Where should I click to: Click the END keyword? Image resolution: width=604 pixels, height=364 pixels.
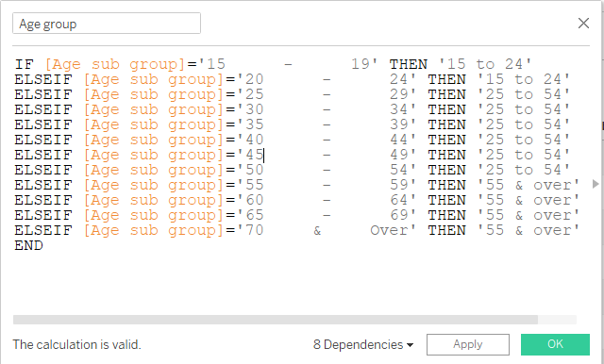point(29,245)
